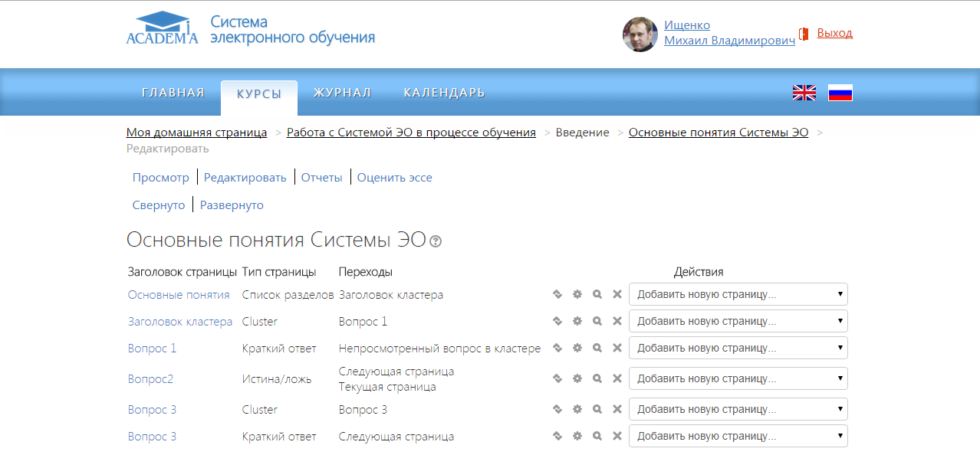Click the move icon for Вопрос 1 row
The image size is (980, 455).
[557, 348]
